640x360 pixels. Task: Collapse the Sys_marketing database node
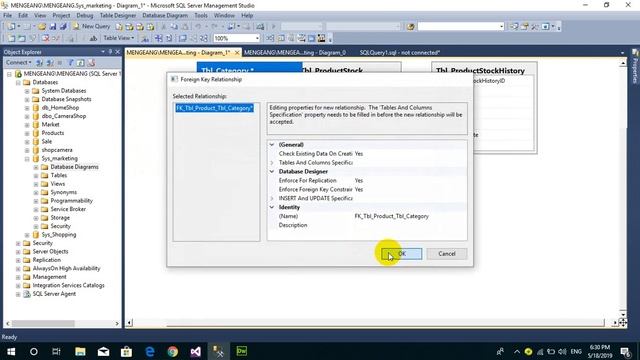pos(27,159)
